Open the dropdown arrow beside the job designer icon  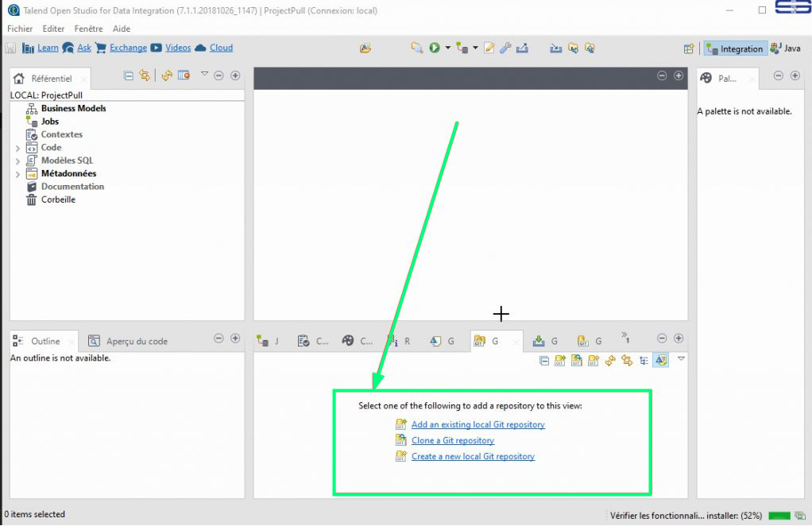475,48
